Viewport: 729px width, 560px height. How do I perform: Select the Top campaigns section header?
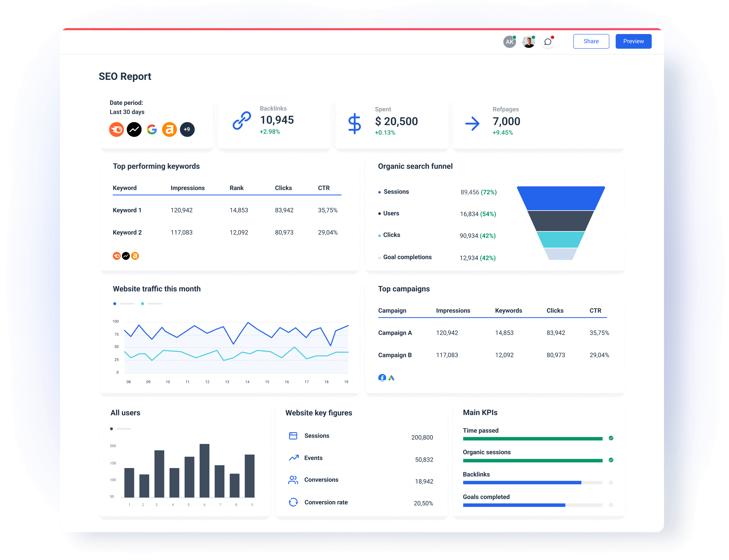pyautogui.click(x=404, y=289)
